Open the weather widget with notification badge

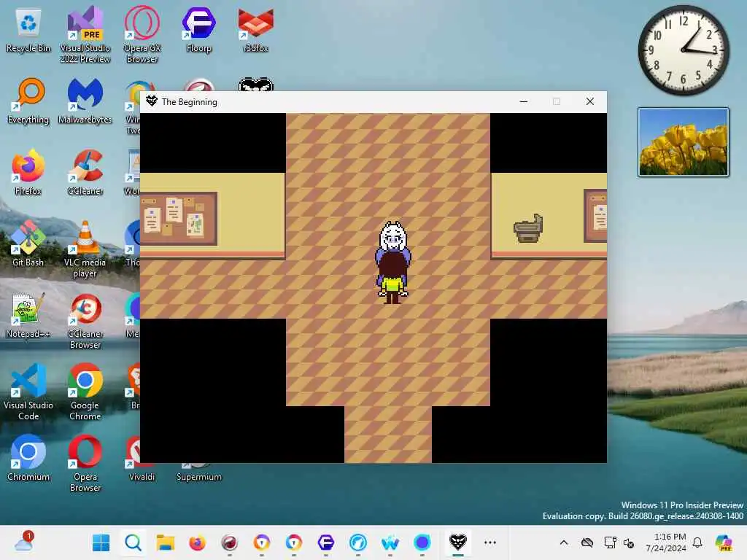(24, 542)
